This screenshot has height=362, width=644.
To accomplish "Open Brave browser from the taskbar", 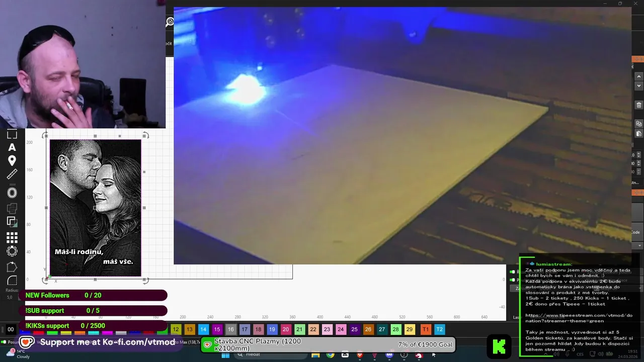I will point(360,355).
